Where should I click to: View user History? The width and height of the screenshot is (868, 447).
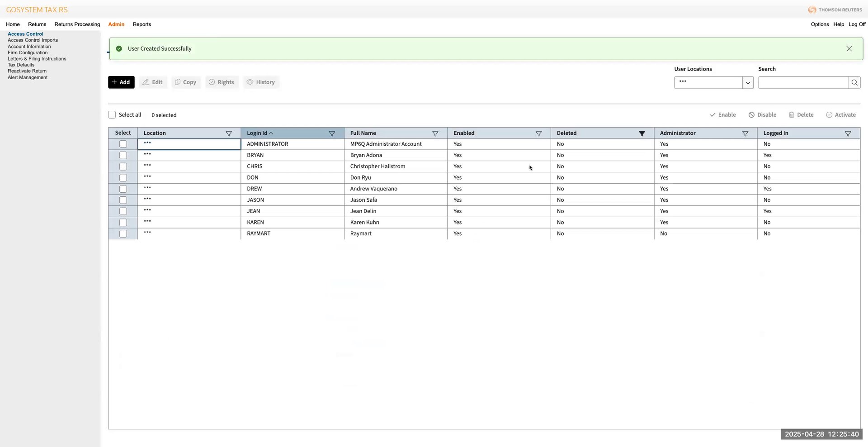261,82
